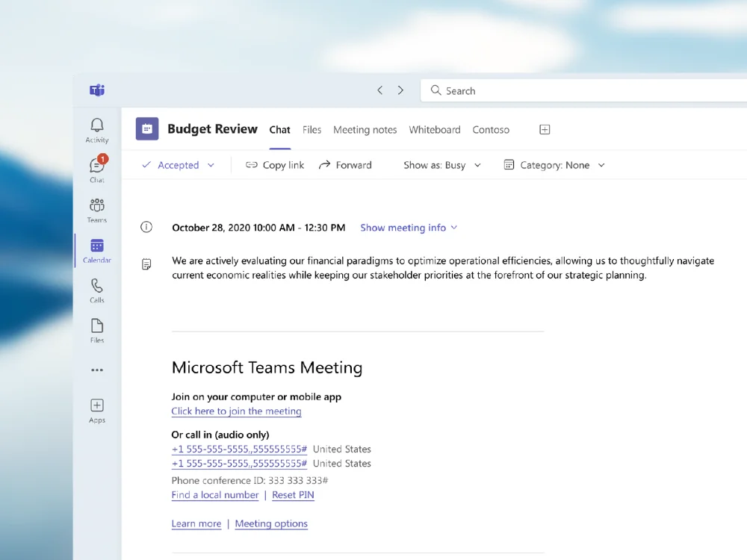Click 'Join on your computer or mobile app' text
The width and height of the screenshot is (747, 560).
point(256,396)
